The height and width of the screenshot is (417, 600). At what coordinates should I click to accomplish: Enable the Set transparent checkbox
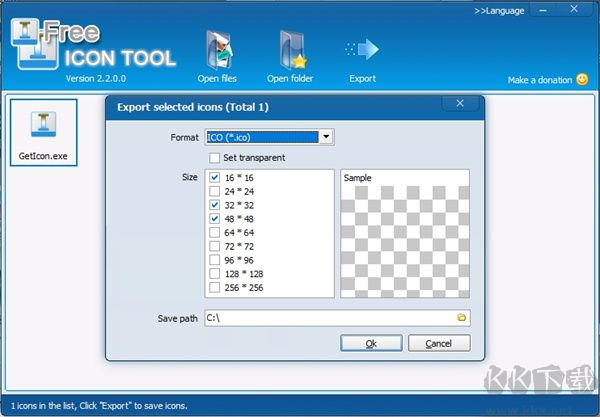(x=214, y=157)
